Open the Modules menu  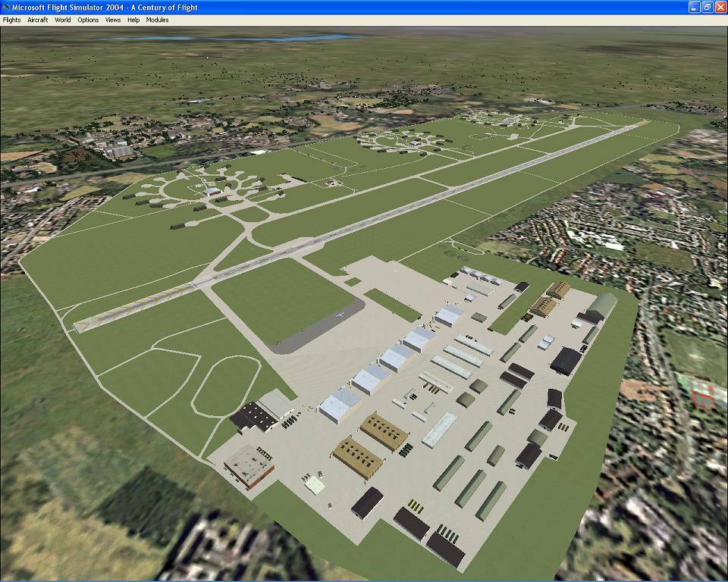[x=158, y=20]
